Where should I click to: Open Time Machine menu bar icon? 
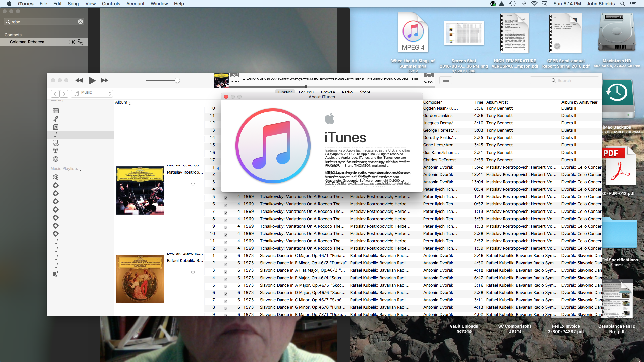512,4
